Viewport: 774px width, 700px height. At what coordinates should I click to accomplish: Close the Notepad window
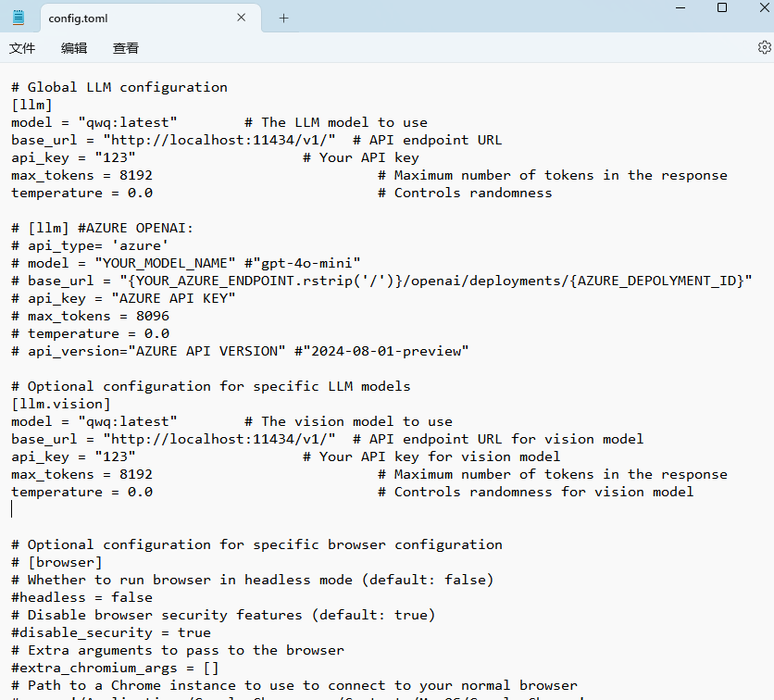tap(764, 7)
